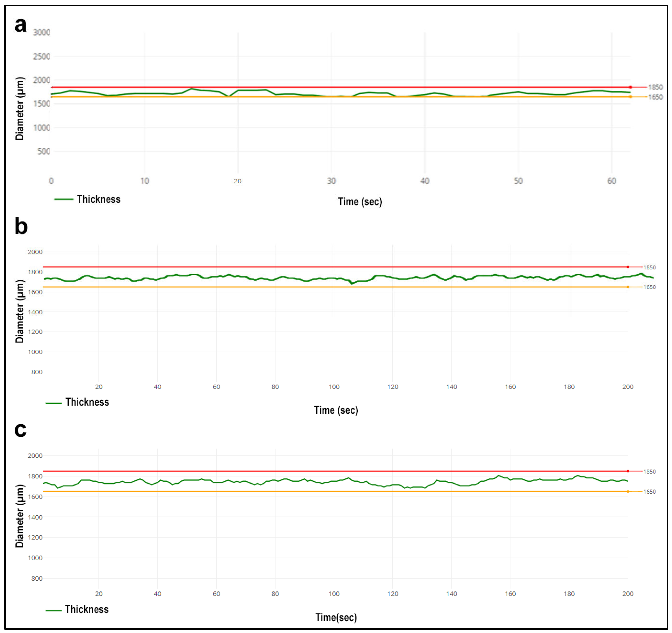This screenshot has height=633, width=672.
Task: Click the Diameter (µm) axis label in chart b
Action: click(x=20, y=311)
